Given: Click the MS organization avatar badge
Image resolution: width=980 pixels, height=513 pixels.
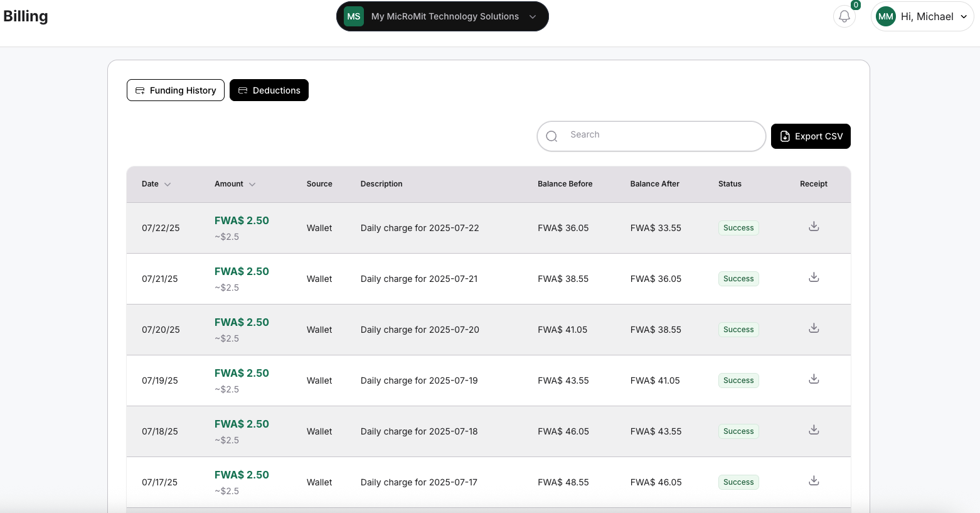Looking at the screenshot, I should (354, 16).
